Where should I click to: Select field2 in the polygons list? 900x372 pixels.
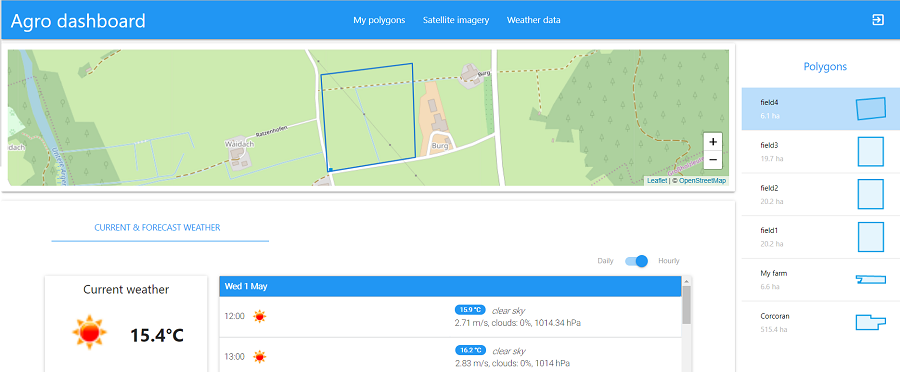click(x=821, y=194)
